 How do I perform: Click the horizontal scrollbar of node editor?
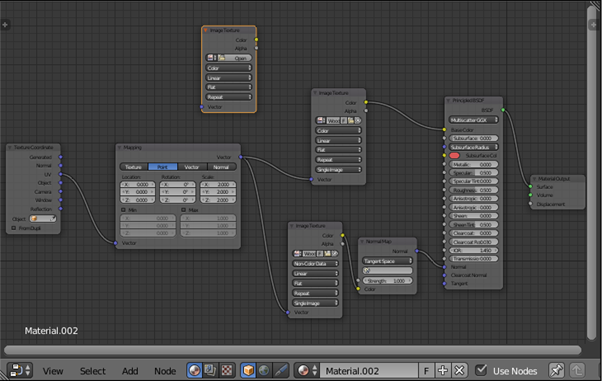tap(292, 350)
